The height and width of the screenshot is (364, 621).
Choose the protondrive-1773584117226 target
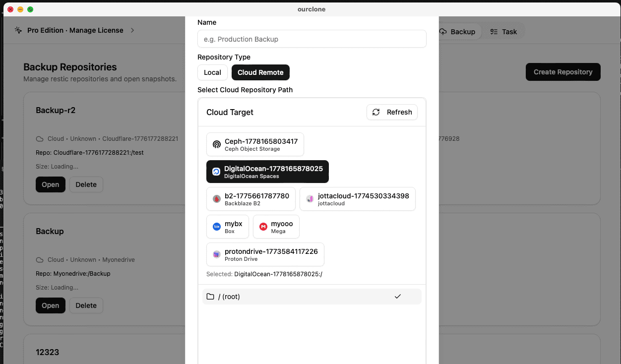tap(265, 254)
